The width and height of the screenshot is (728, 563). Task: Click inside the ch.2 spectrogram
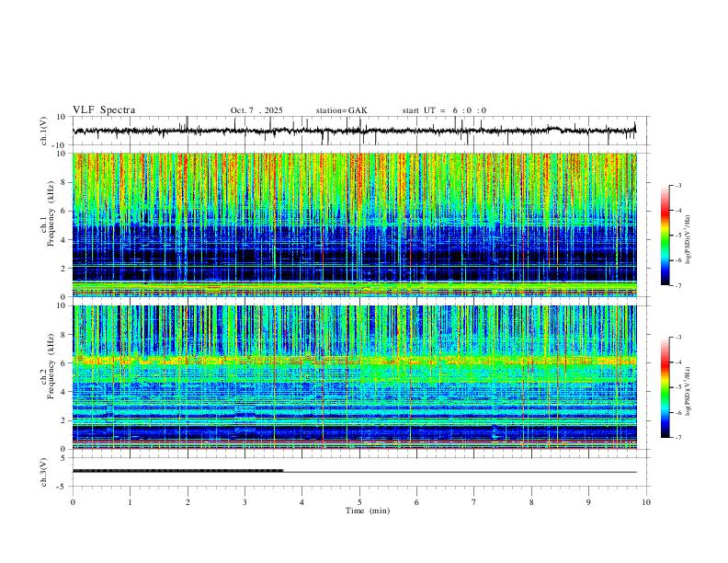[354, 377]
